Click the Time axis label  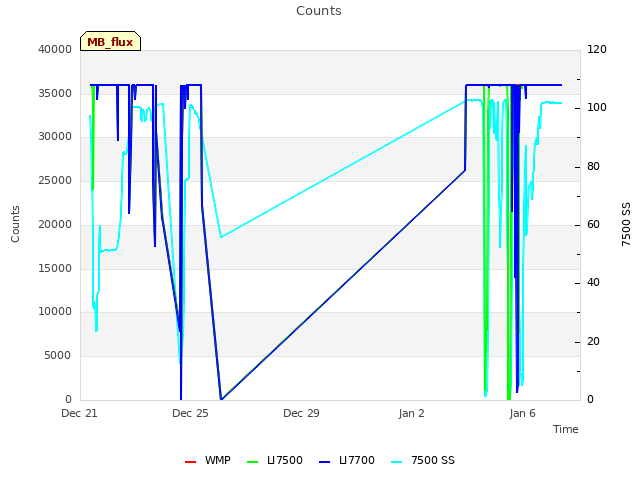tap(566, 429)
